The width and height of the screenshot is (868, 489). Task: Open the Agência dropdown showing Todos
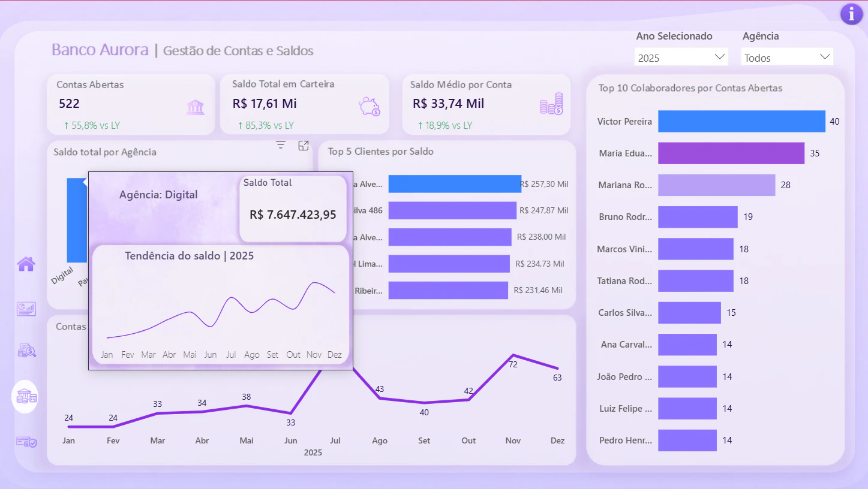click(x=787, y=58)
